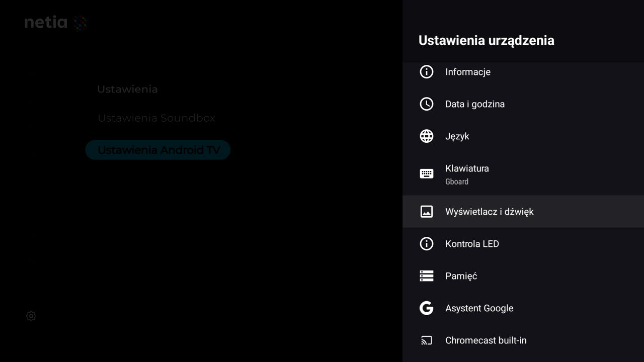Open the Asystent Google entry

tap(523, 308)
